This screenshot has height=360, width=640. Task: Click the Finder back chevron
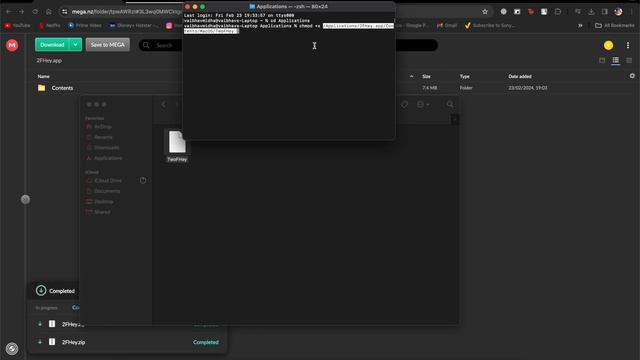coord(163,104)
